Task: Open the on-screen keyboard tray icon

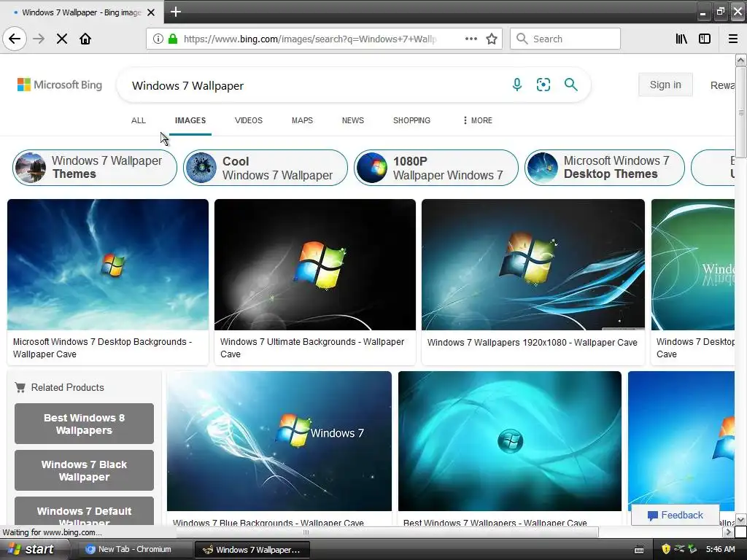Action: [x=639, y=550]
